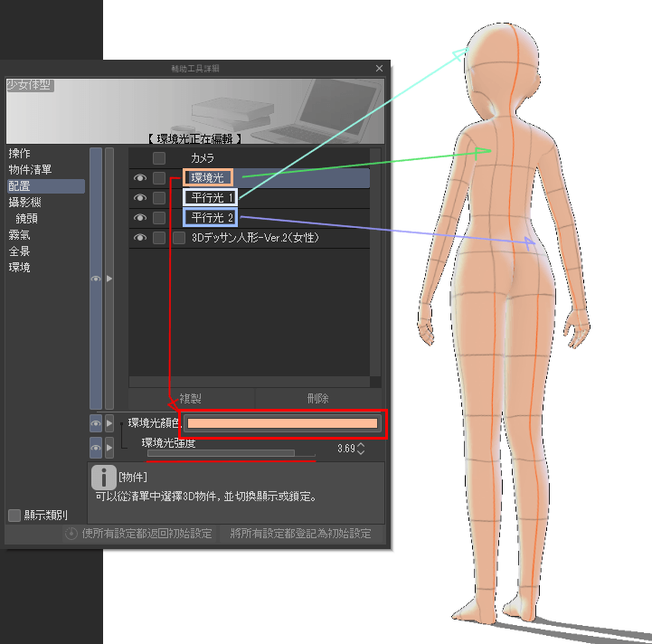The height and width of the screenshot is (644, 652).
Task: Open the 操作 category
Action: click(19, 154)
